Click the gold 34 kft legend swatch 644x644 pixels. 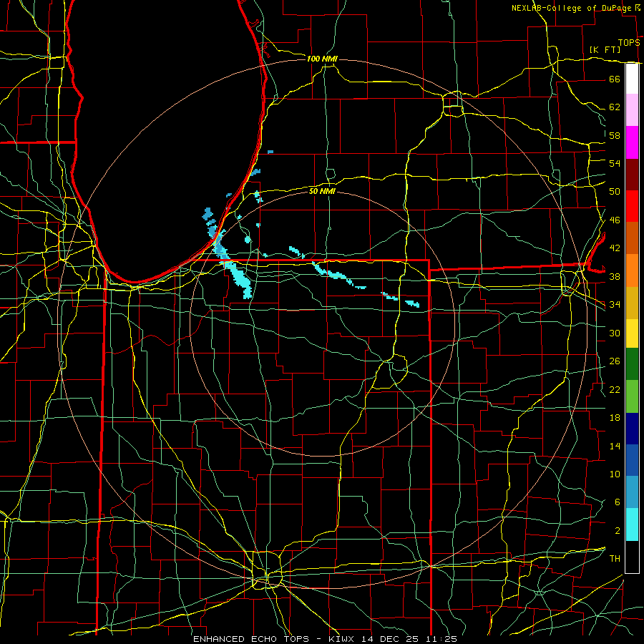(632, 303)
